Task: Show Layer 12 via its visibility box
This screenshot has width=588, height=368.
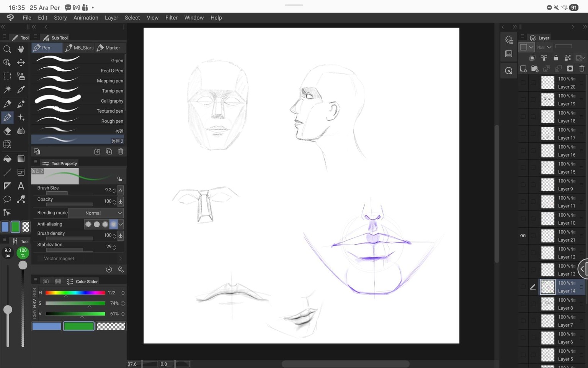Action: [523, 253]
